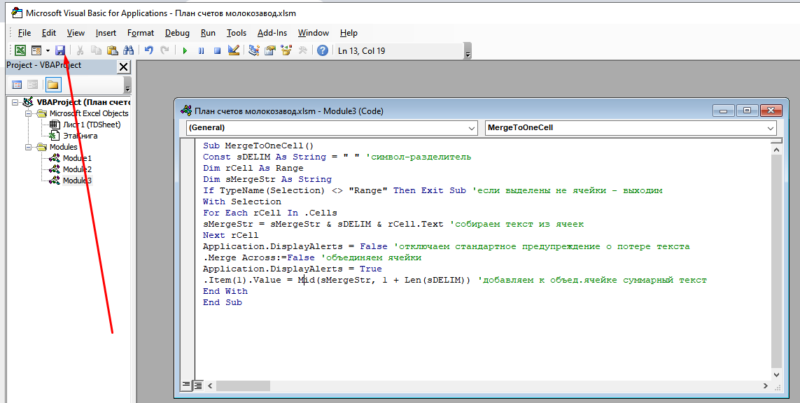
Task: Open the File menu
Action: pyautogui.click(x=24, y=33)
